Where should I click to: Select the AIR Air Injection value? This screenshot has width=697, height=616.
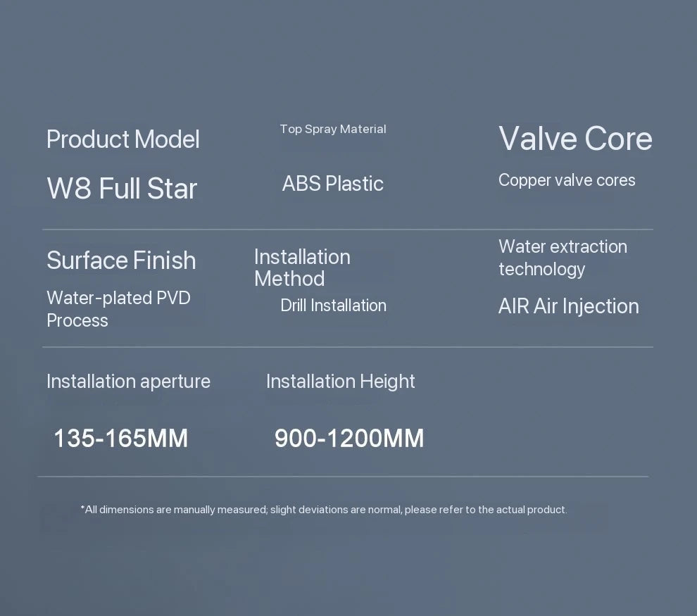pyautogui.click(x=569, y=306)
